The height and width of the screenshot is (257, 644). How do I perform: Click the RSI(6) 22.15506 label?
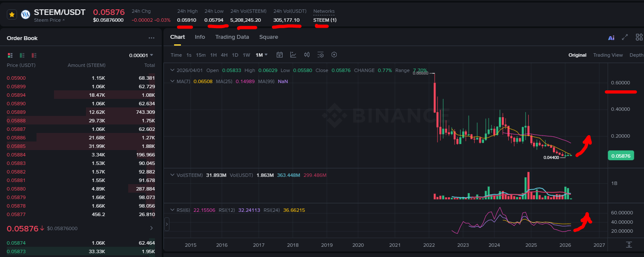click(196, 210)
